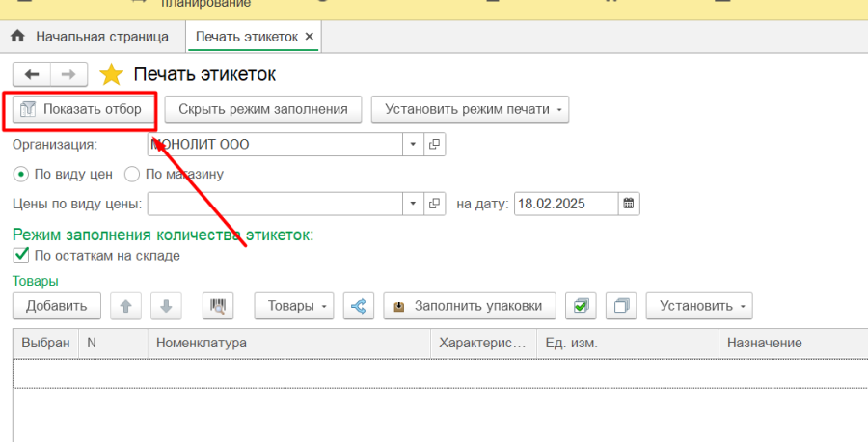Click the barcode search icon

point(219,306)
